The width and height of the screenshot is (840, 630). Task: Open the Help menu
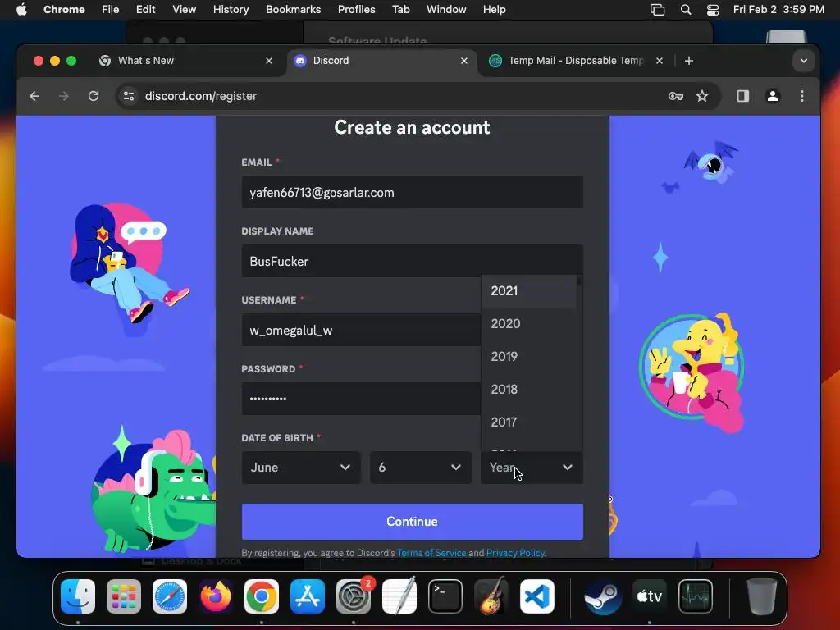[x=494, y=10]
